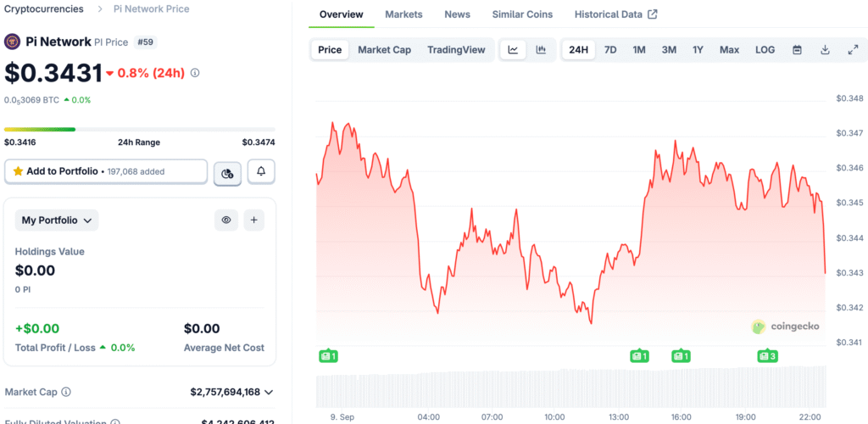Click the $0.3416 range low value
Viewport: 868px width, 424px height.
coord(20,142)
